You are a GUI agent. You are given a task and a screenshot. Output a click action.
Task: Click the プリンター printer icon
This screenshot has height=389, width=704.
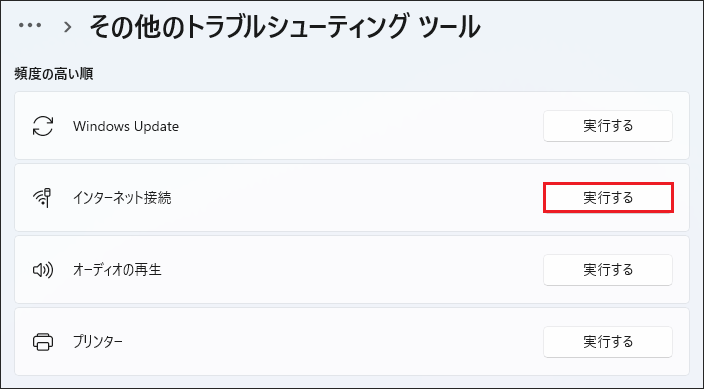pyautogui.click(x=43, y=342)
